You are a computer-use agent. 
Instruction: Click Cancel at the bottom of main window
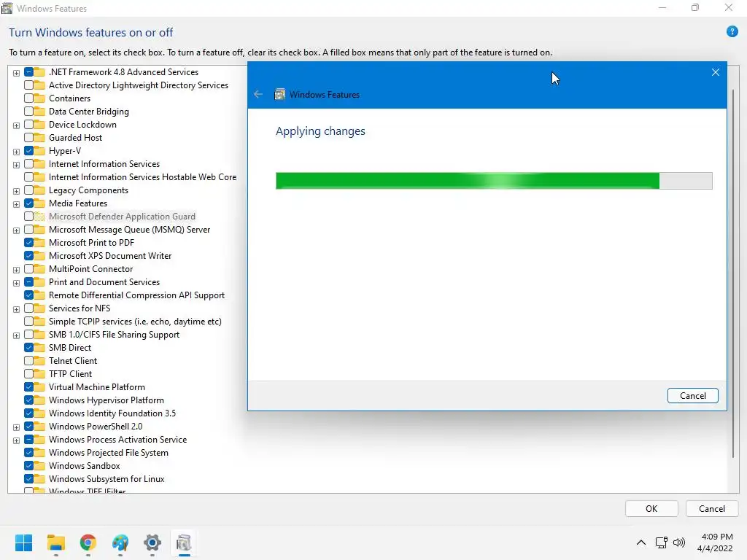pyautogui.click(x=712, y=508)
